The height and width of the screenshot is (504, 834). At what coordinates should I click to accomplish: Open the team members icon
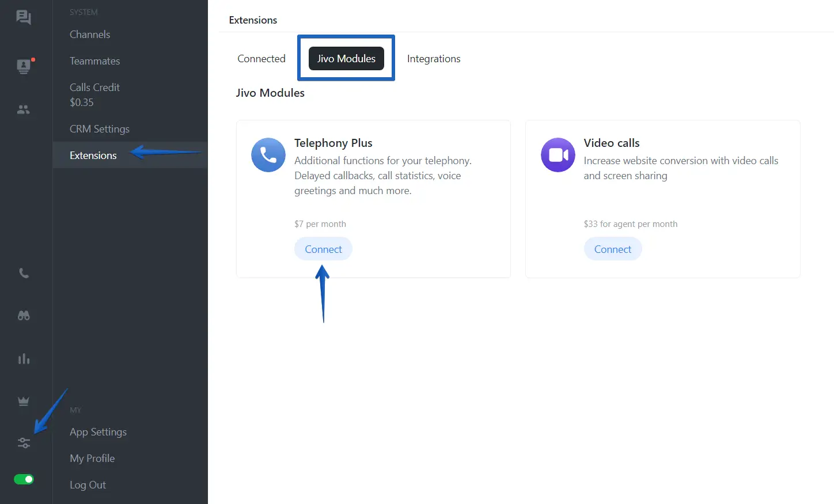point(24,109)
